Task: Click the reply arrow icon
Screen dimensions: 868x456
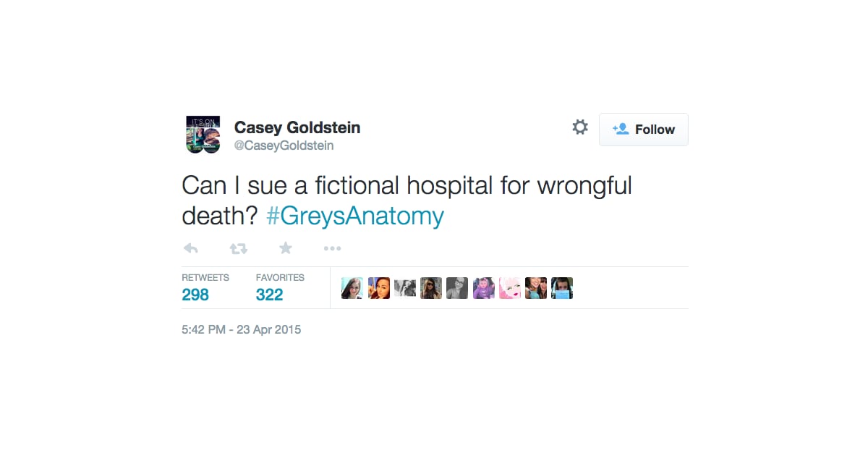Action: (x=190, y=248)
